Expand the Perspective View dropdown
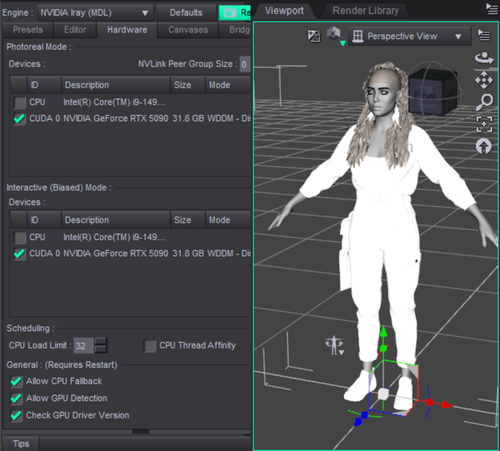Viewport: 500px width, 451px height. point(409,36)
